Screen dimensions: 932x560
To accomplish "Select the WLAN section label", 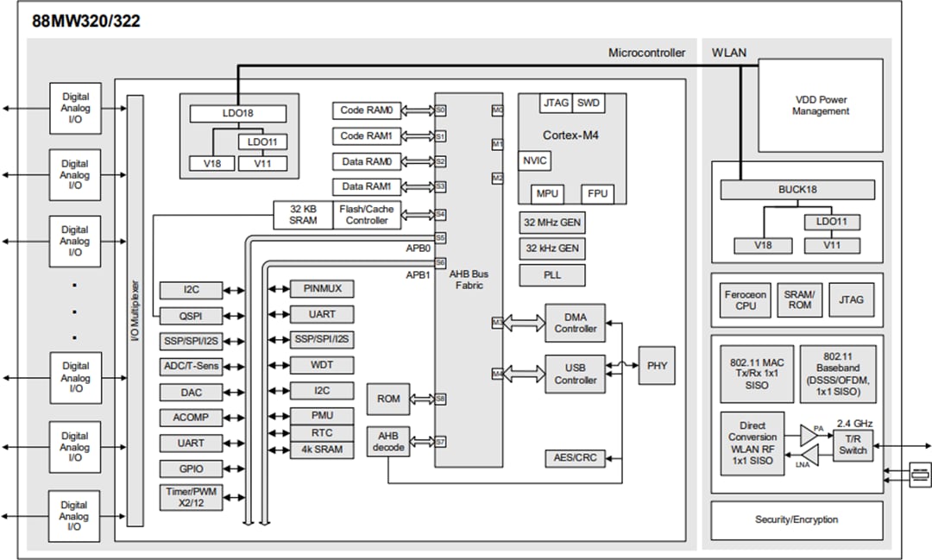I will point(729,53).
